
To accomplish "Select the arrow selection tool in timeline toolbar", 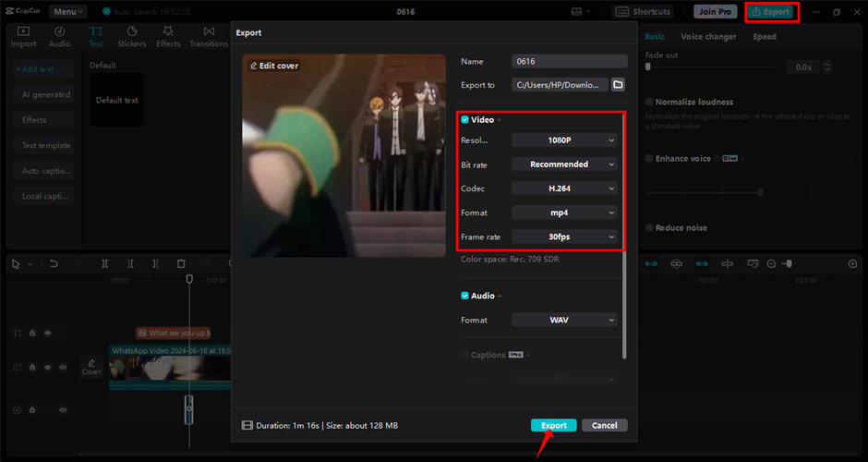I will tap(16, 264).
